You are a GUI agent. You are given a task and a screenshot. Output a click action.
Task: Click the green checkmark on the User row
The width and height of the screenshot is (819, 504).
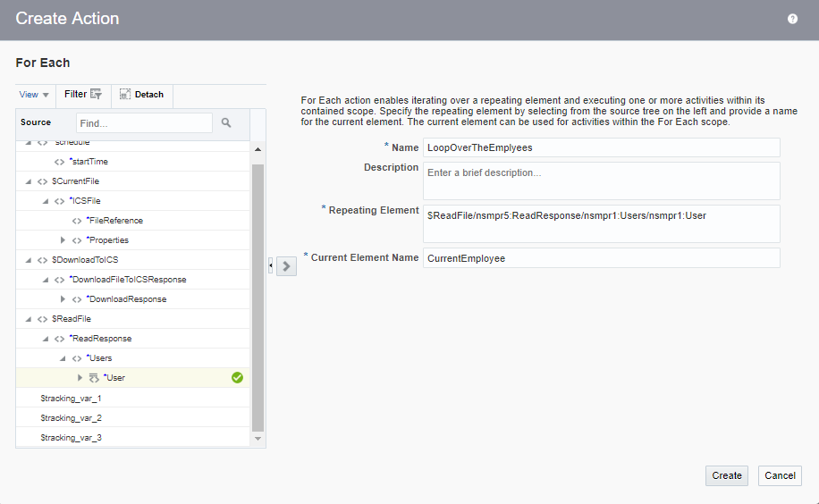point(237,378)
